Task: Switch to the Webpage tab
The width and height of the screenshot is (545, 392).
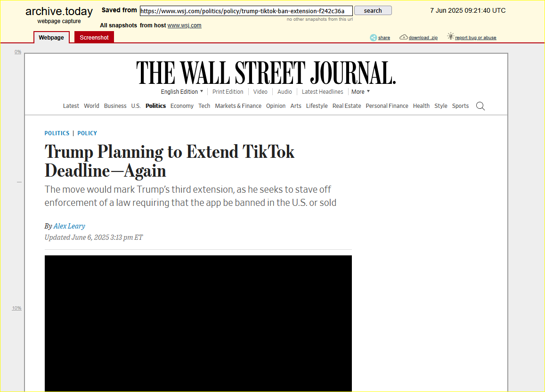Action: pos(51,37)
